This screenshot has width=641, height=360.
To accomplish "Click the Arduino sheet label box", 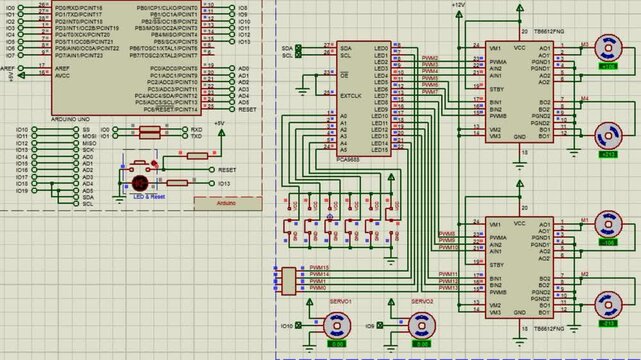I will coord(228,203).
